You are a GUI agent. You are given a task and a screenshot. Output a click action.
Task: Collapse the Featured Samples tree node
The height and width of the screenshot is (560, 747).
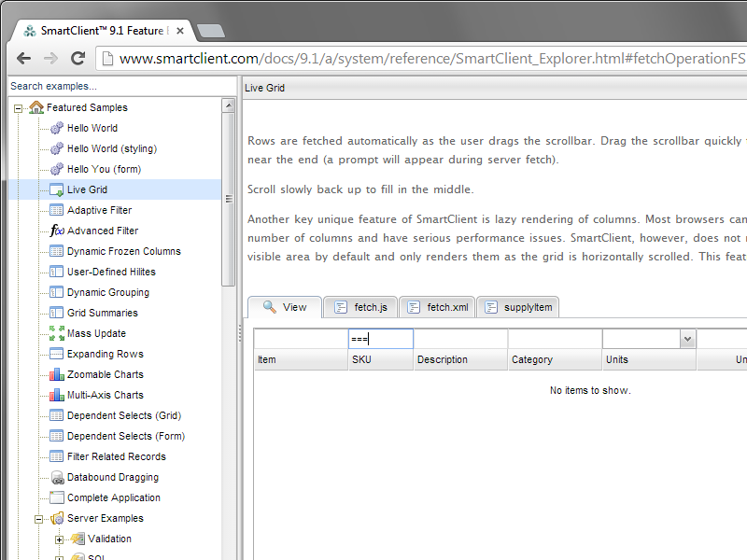click(x=18, y=108)
